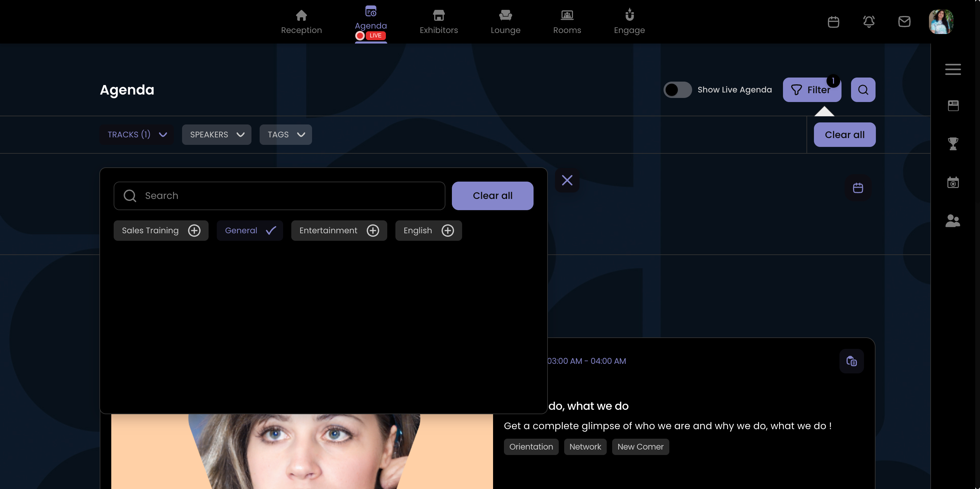The image size is (980, 489).
Task: Add the Entertainment track filter
Action: pos(339,231)
